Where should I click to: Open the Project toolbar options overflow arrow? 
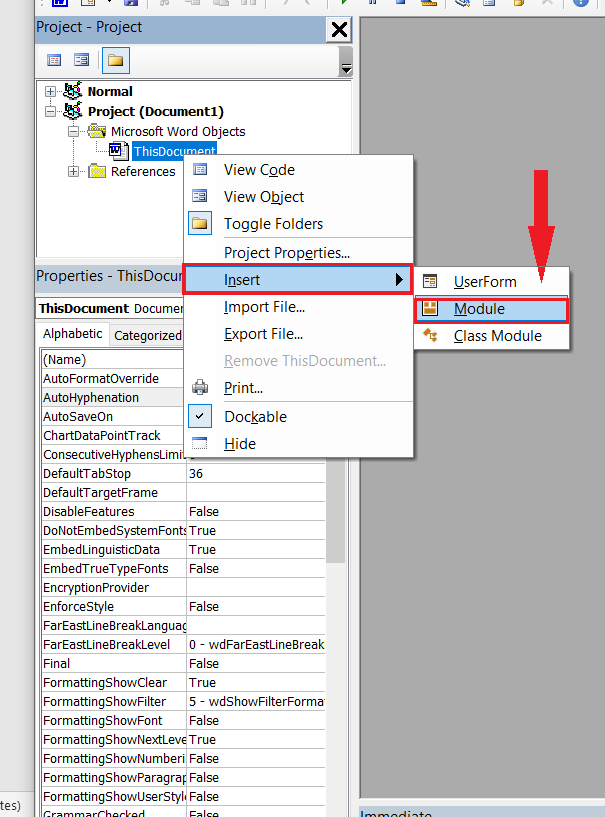[x=345, y=62]
